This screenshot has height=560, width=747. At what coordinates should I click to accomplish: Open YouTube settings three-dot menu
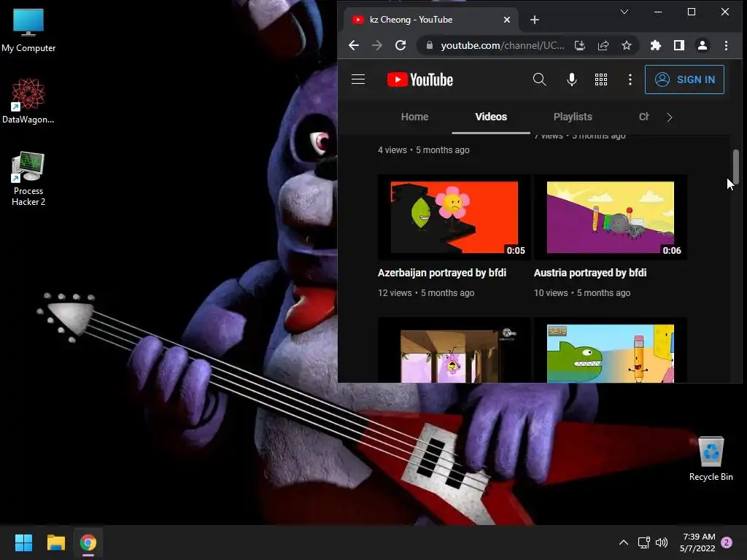coord(630,79)
